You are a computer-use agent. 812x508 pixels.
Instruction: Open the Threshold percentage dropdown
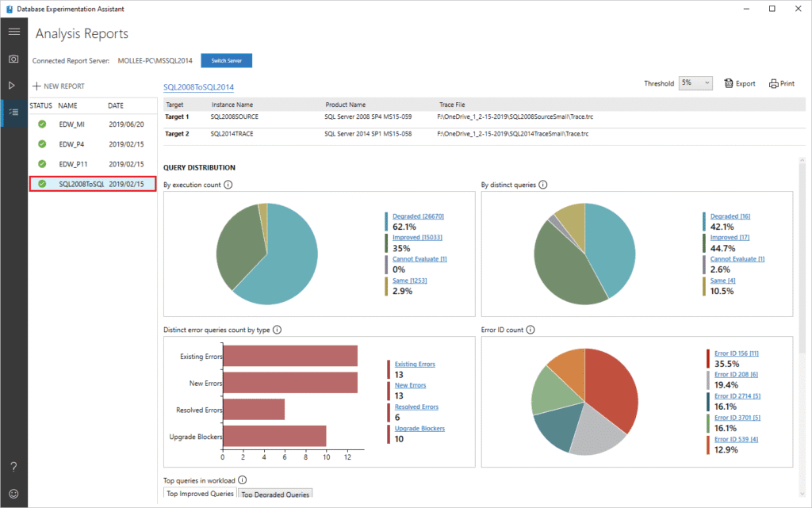coord(695,82)
